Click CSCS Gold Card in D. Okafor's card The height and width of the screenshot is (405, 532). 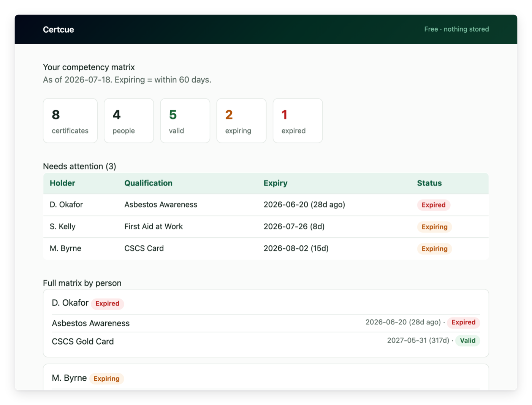82,341
